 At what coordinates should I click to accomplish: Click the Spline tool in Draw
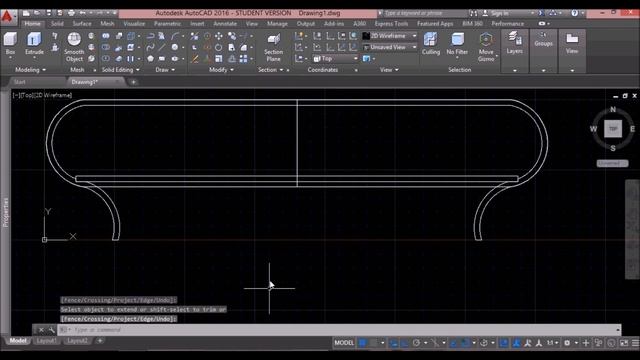click(150, 47)
